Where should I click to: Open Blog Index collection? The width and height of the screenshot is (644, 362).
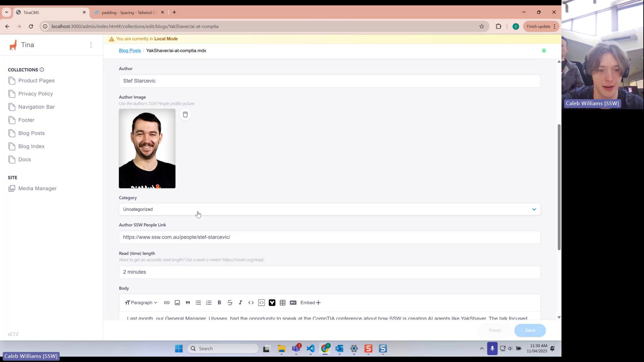pyautogui.click(x=31, y=146)
